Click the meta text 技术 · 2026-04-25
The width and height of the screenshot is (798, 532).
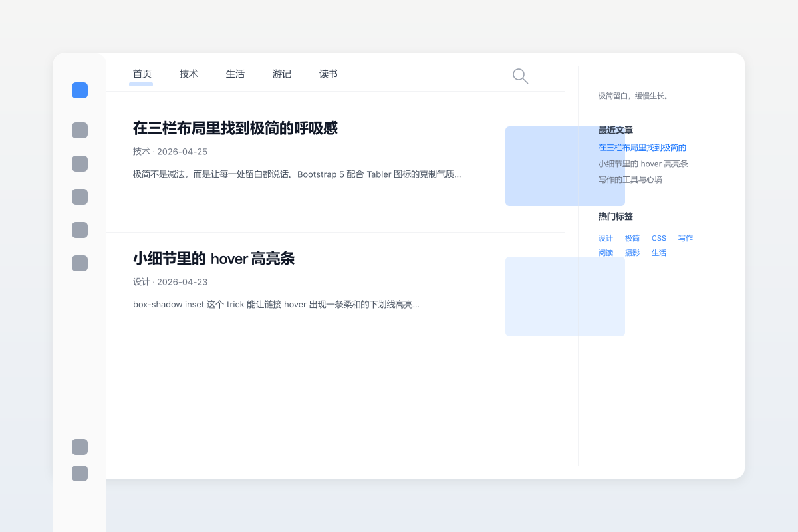(x=170, y=152)
